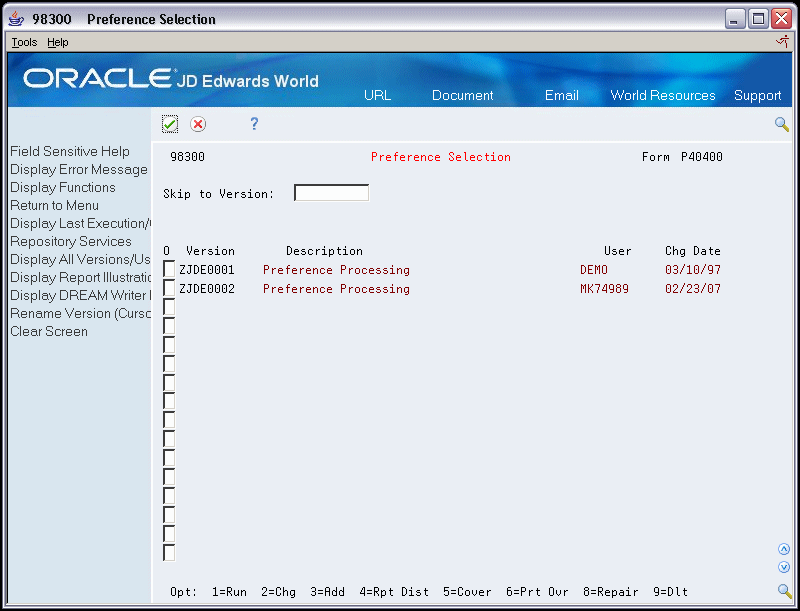Select Display DREAM Writer option
800x611 pixels.
(81, 295)
